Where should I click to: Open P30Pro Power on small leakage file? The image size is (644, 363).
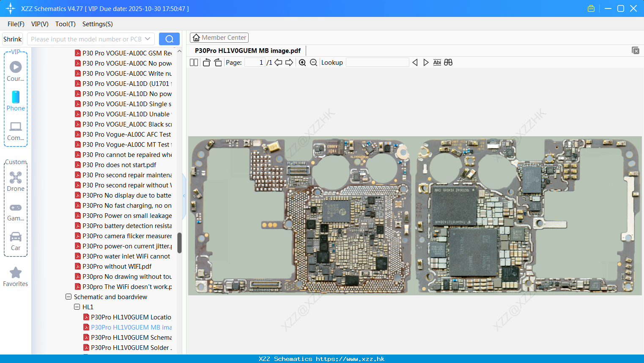(x=123, y=216)
